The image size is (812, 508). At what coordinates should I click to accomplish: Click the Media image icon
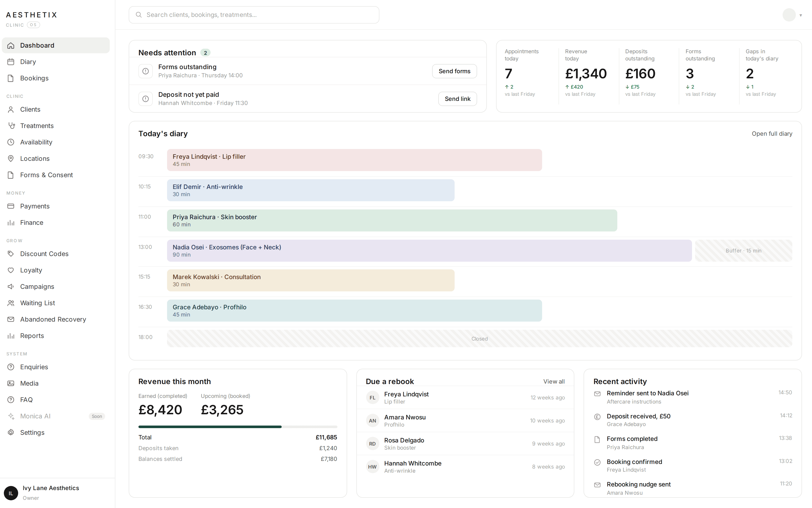click(x=11, y=383)
